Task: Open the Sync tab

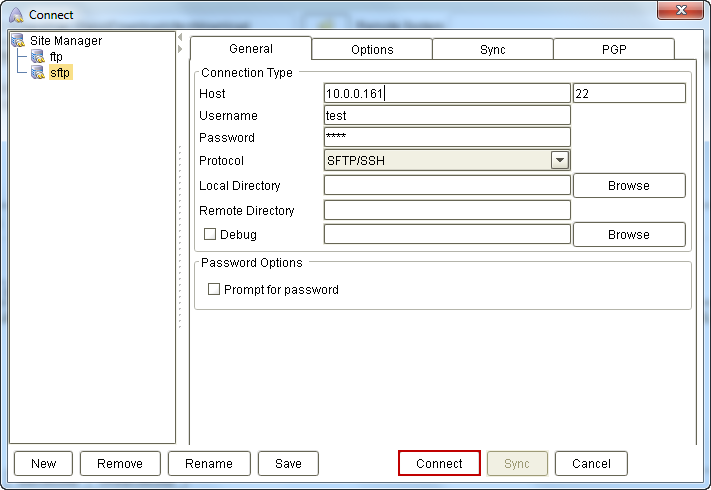Action: [492, 49]
